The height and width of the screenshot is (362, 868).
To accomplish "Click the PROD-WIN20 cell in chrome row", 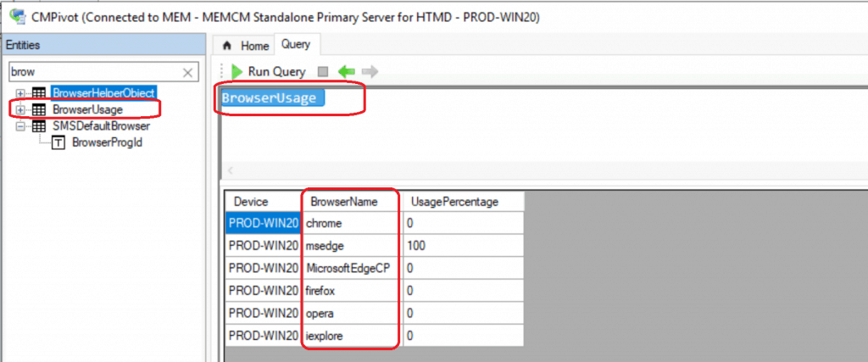I will tap(264, 223).
